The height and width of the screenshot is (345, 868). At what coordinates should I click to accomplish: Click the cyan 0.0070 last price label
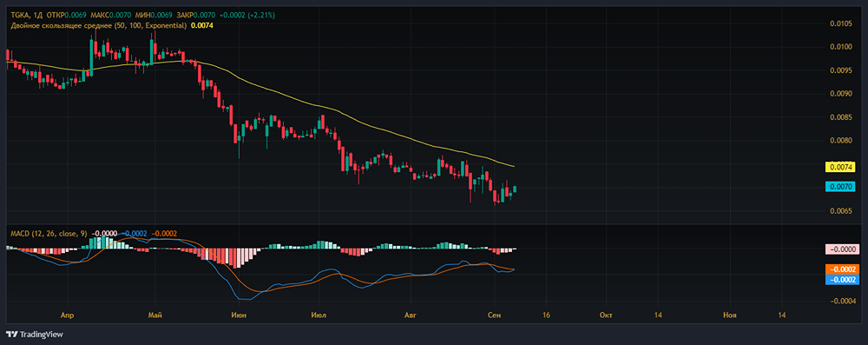840,187
